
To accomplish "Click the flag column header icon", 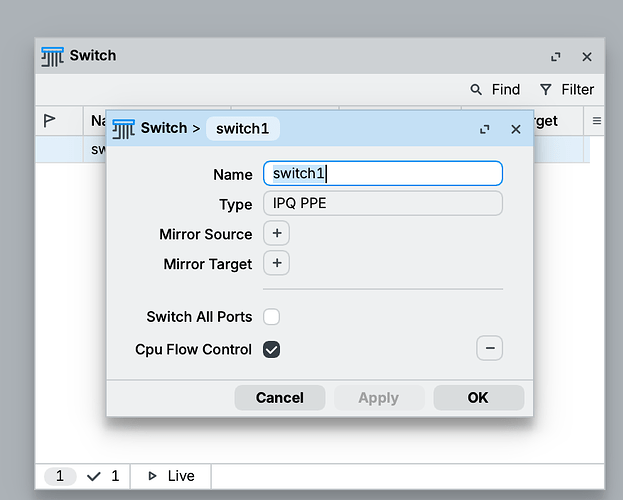I will click(49, 120).
